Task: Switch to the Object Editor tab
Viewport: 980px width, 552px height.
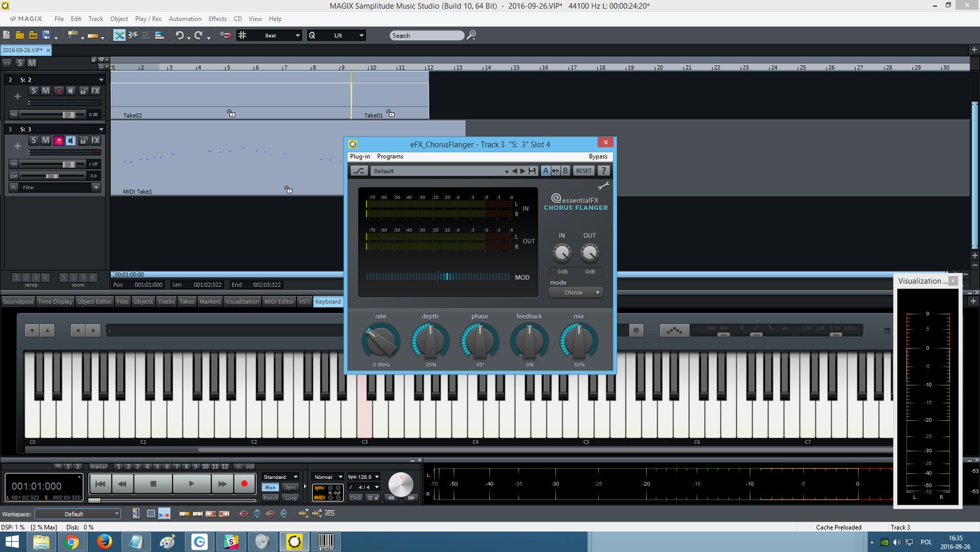Action: point(95,302)
